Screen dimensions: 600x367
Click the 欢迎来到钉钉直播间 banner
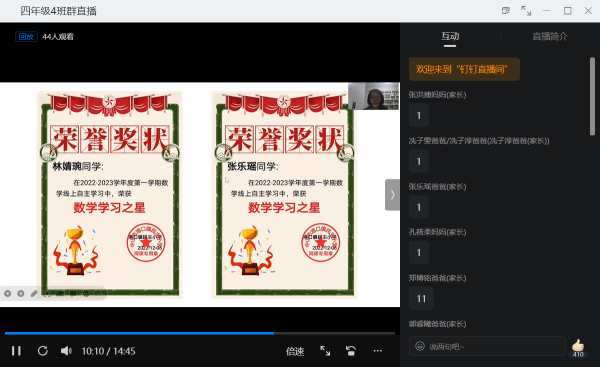[464, 69]
